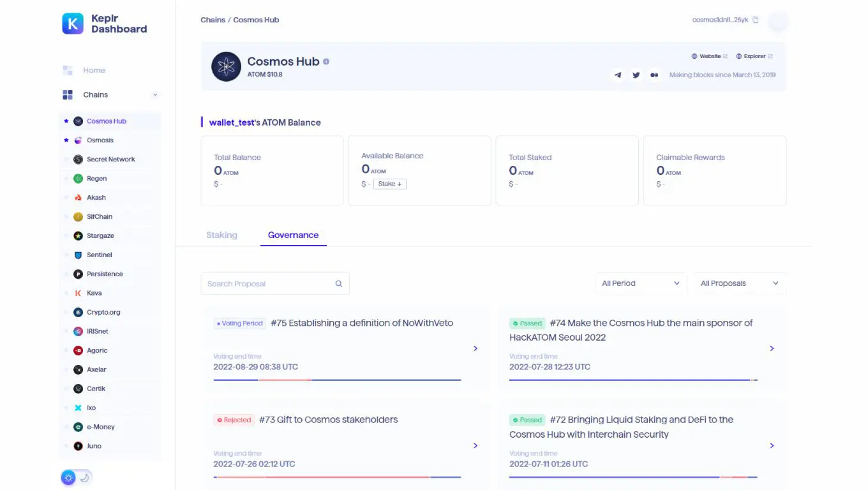Open #72 Liquid Staking proposal title
868x490 pixels.
pos(622,427)
